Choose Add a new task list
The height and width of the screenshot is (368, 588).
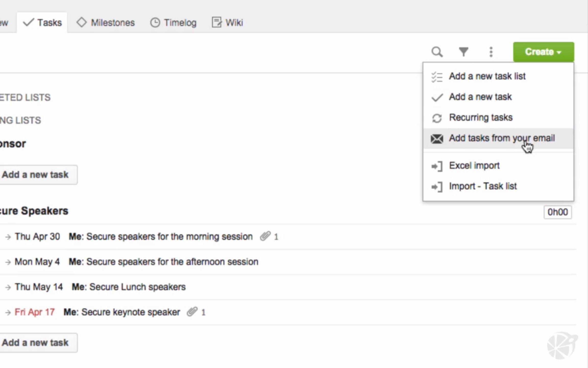[487, 76]
